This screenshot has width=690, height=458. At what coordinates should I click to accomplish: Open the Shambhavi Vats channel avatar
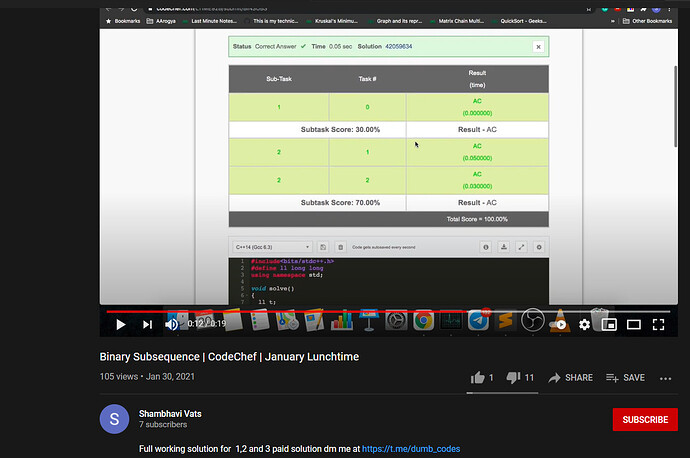click(114, 419)
